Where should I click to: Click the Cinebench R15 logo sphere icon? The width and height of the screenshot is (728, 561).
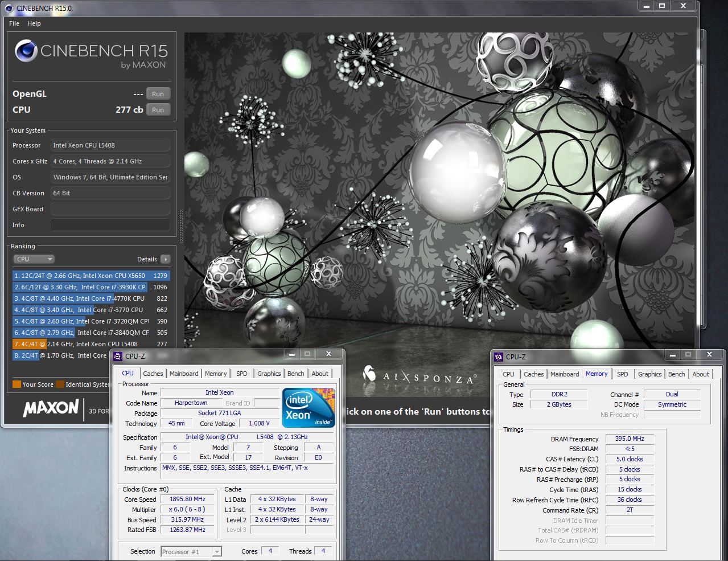26,51
